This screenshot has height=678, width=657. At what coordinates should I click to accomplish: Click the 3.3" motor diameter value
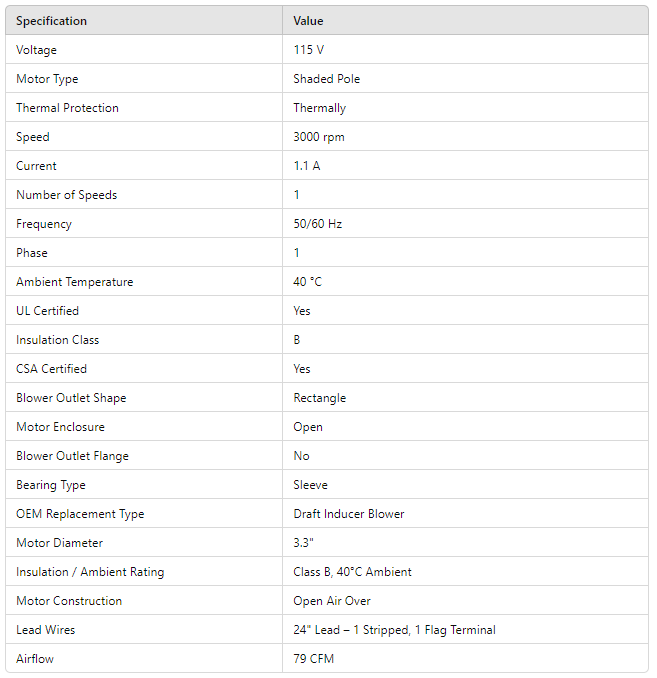tap(303, 543)
